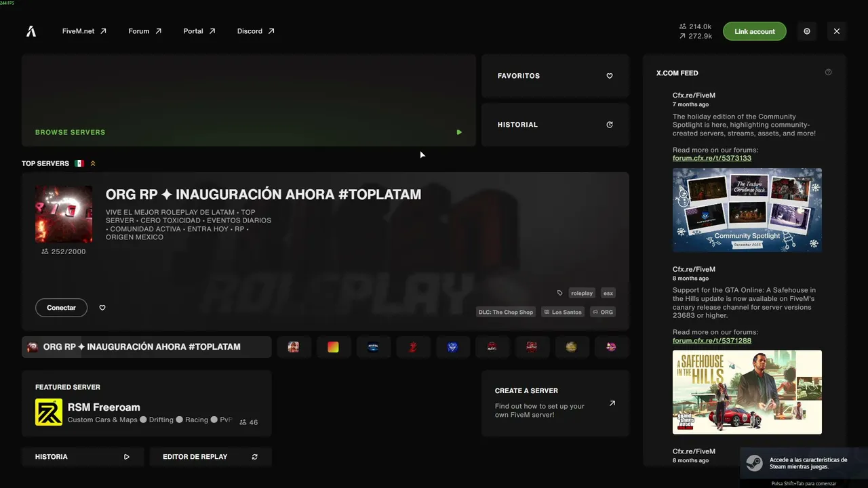868x488 pixels.
Task: Select the ORG RP tab in the server strip
Action: [146, 347]
